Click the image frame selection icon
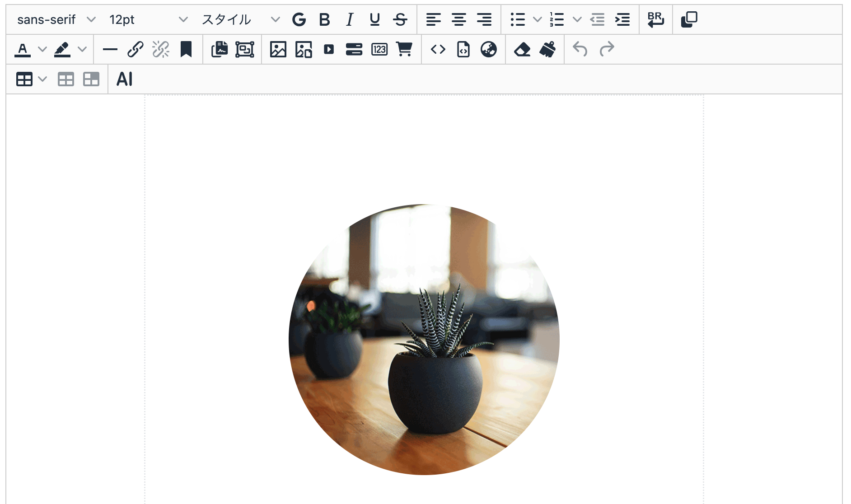Image resolution: width=851 pixels, height=504 pixels. (245, 49)
